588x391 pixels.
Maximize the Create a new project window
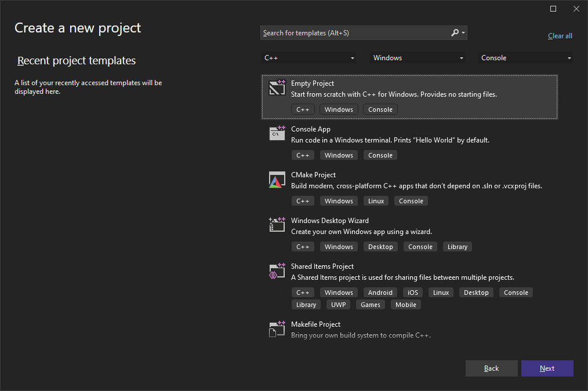(553, 9)
